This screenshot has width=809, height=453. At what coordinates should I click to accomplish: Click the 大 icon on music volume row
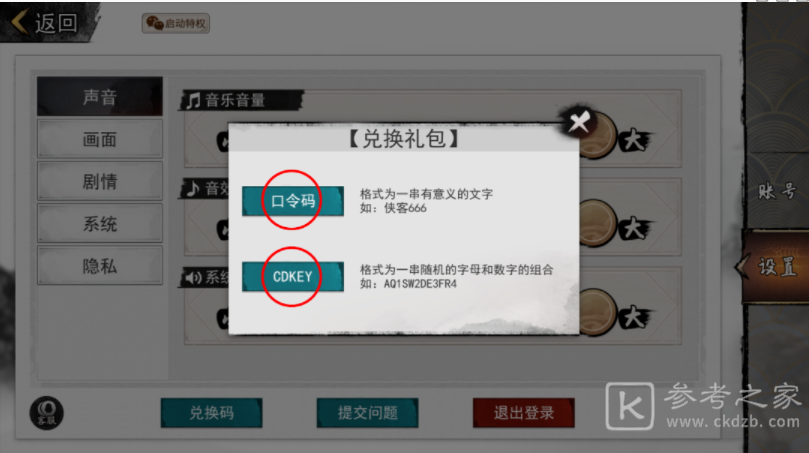pos(636,140)
